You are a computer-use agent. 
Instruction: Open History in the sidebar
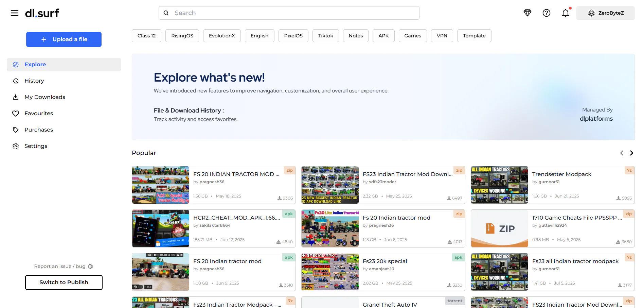pyautogui.click(x=34, y=81)
